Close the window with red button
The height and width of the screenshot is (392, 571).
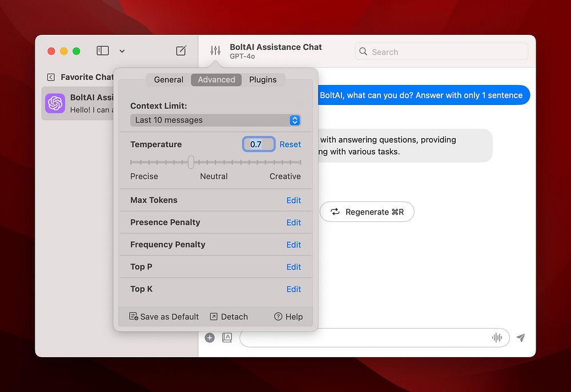pos(51,51)
